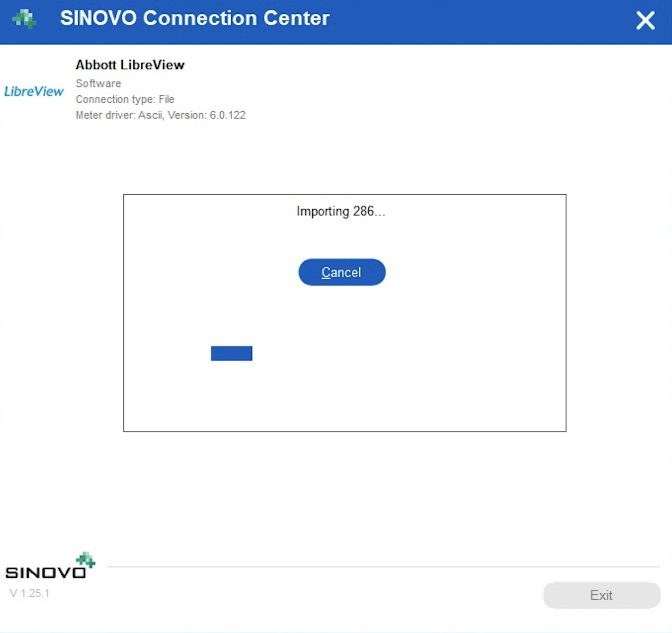Viewport: 672px width, 633px height.
Task: Click the driver version number 6.0.122
Action: coord(228,115)
